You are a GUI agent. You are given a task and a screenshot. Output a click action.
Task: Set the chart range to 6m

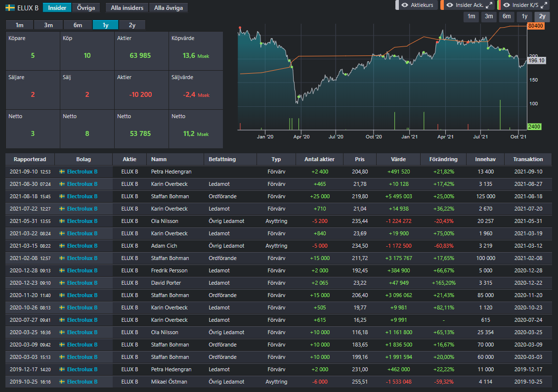coord(507,16)
